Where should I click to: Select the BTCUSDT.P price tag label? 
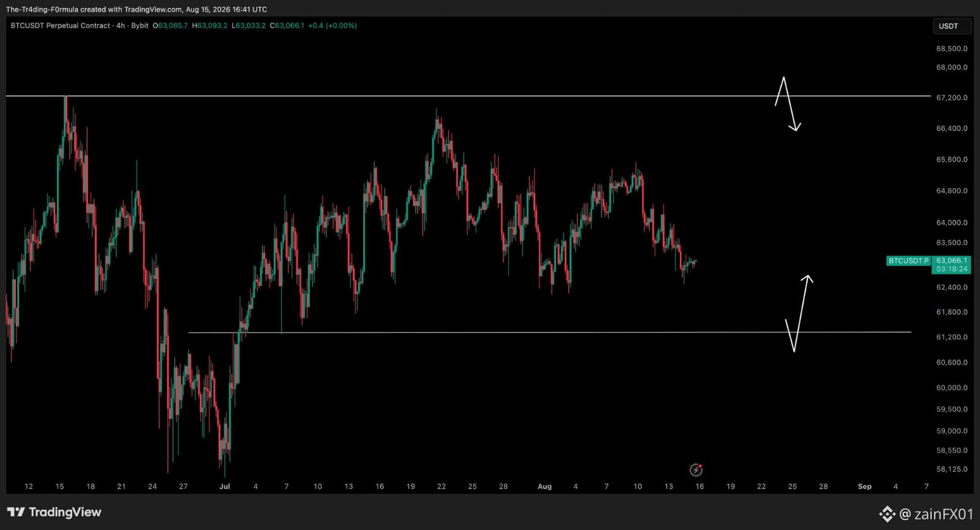click(908, 260)
